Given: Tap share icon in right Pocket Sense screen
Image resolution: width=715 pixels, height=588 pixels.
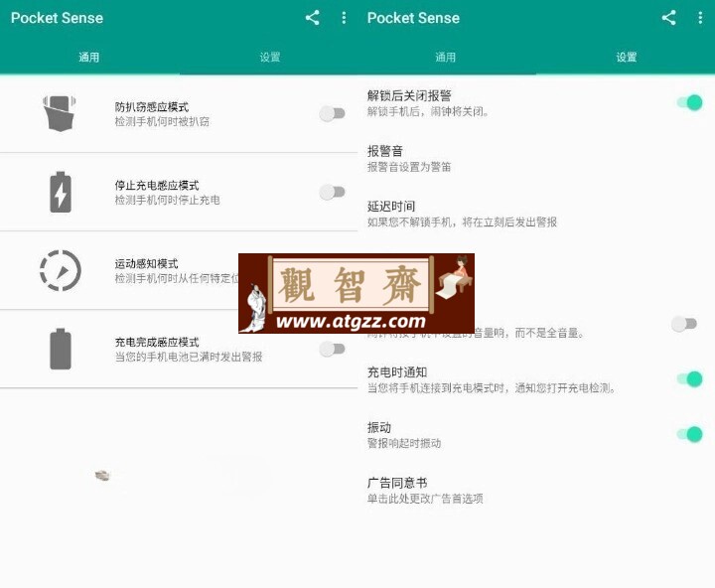Looking at the screenshot, I should (x=669, y=18).
